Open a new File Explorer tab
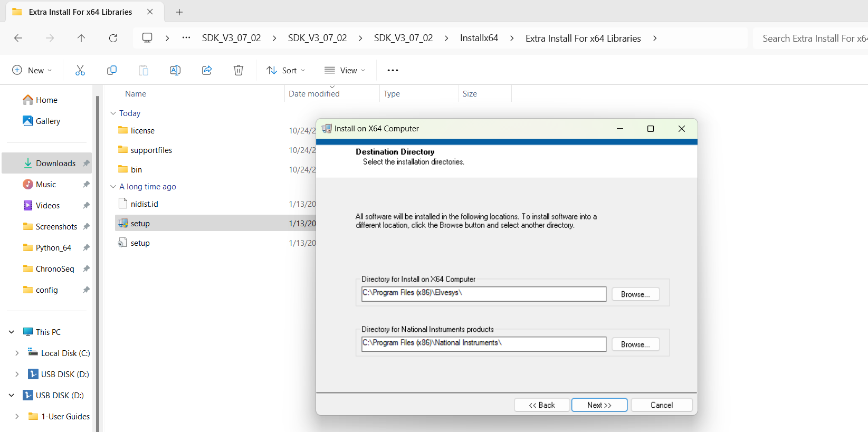Viewport: 868px width, 432px height. tap(179, 12)
